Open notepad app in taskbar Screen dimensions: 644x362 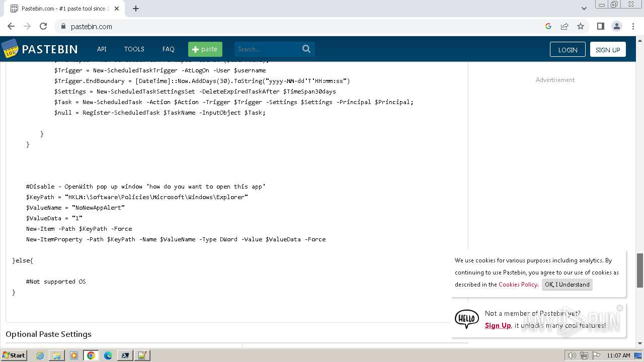click(142, 355)
